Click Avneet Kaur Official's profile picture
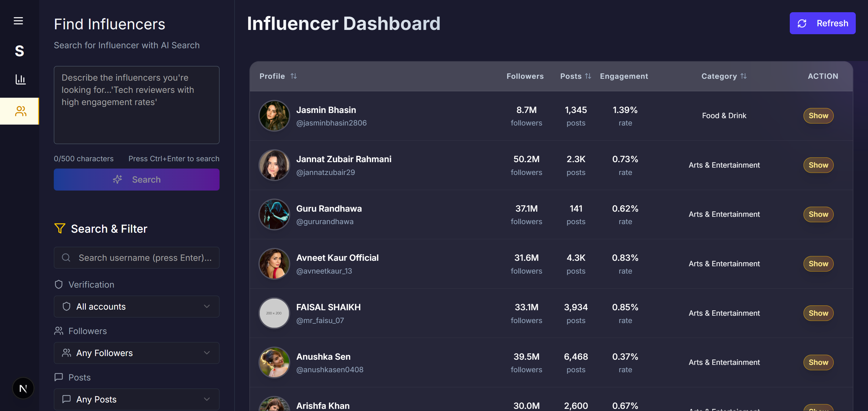Image resolution: width=868 pixels, height=411 pixels. 274,264
